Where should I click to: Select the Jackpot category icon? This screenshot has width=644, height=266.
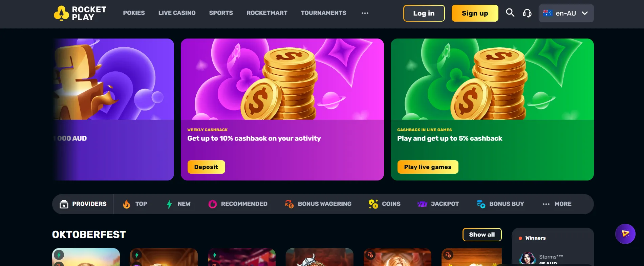(x=422, y=204)
